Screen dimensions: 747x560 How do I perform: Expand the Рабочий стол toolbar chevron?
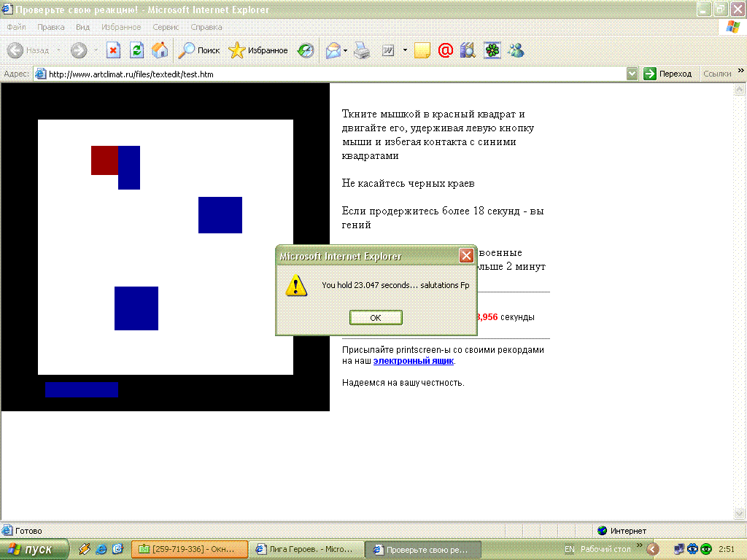click(x=639, y=545)
